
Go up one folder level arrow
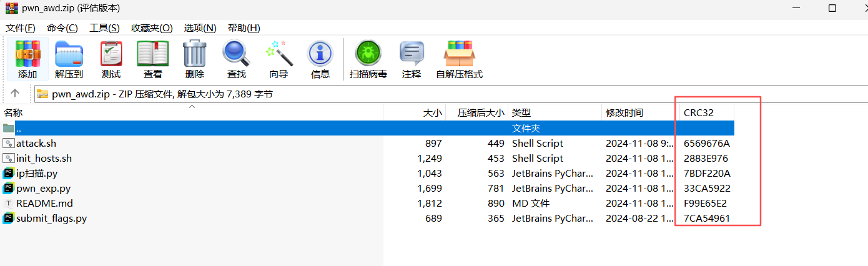click(16, 94)
